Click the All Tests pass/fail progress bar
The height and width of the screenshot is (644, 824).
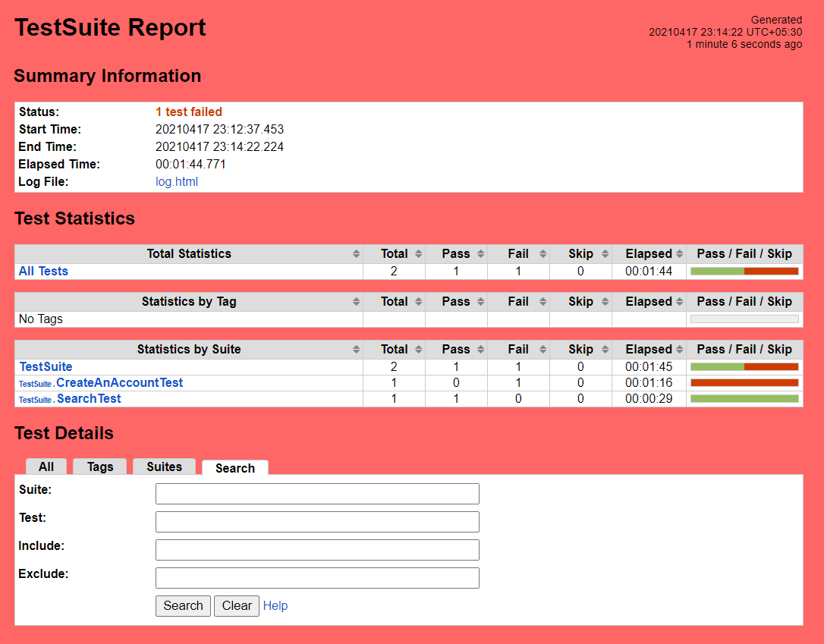(744, 272)
